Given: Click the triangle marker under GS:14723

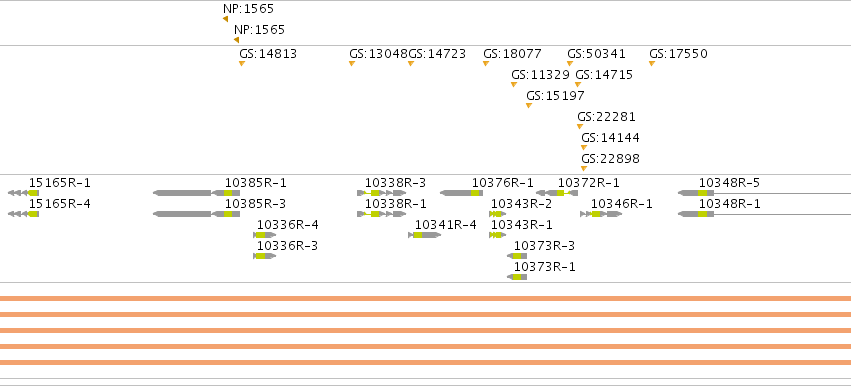Looking at the screenshot, I should pos(411,64).
